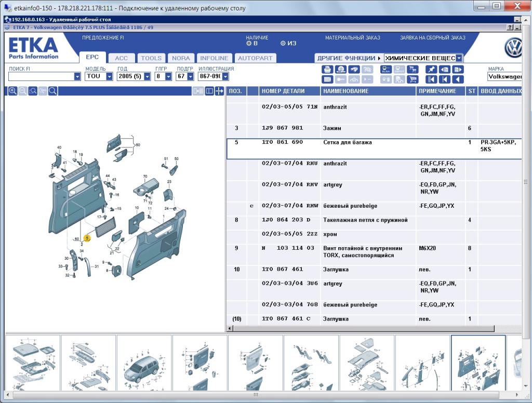Click the move arrows icon above illustration

pos(219,91)
